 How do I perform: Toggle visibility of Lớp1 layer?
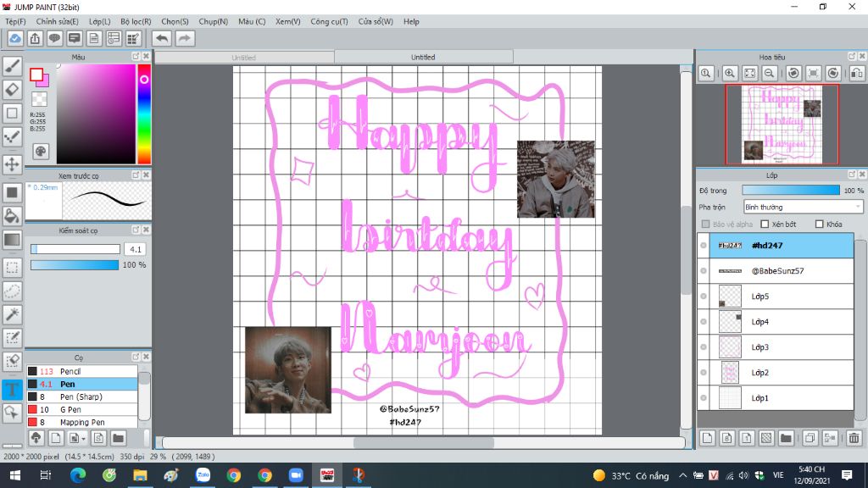(x=704, y=398)
